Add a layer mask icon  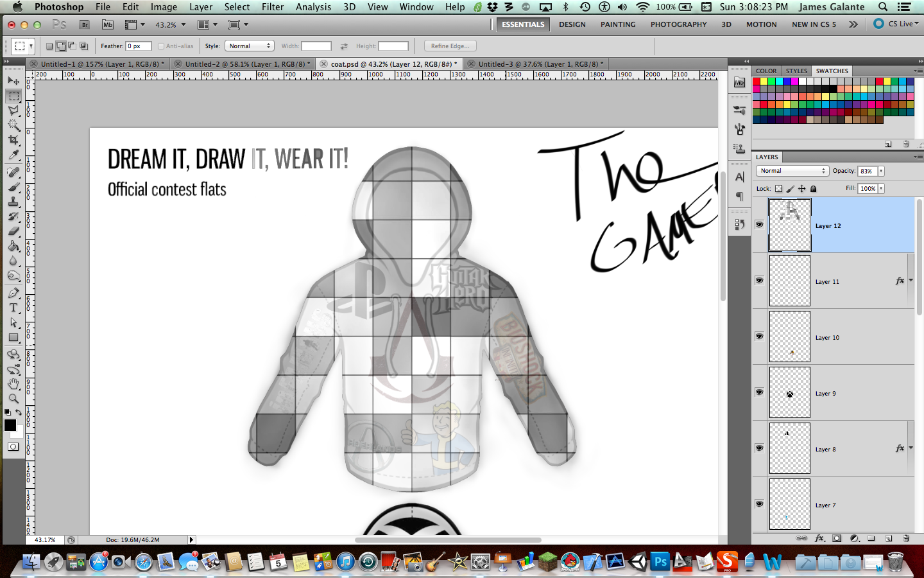837,538
